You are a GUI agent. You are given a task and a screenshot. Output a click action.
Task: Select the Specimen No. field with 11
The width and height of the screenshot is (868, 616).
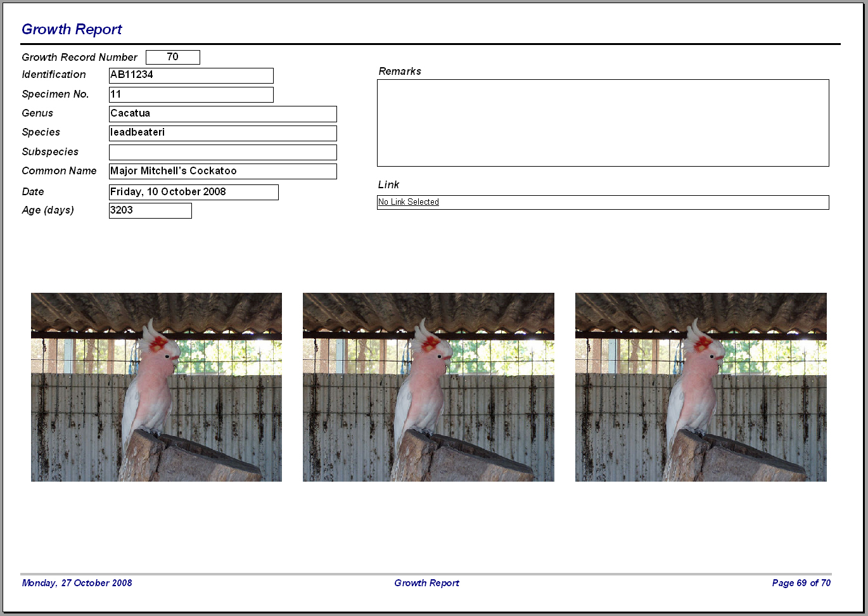click(191, 94)
